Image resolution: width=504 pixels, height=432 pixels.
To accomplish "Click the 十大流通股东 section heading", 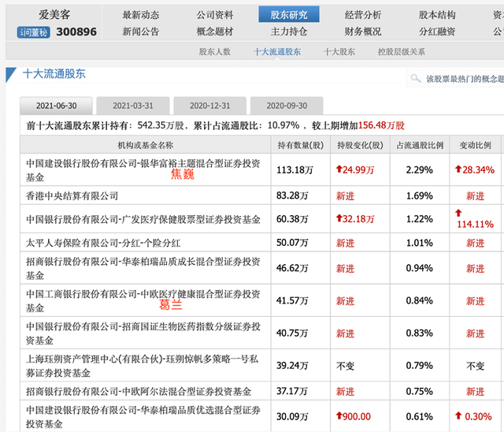I will pos(54,74).
